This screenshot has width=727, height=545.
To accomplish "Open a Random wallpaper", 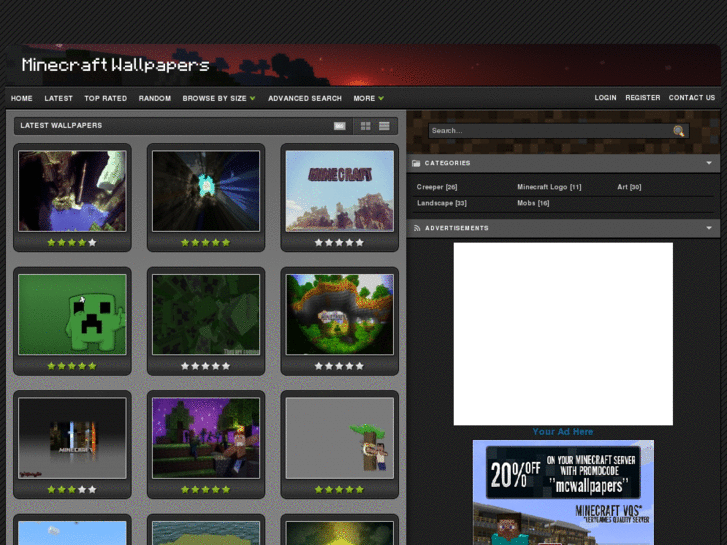I will point(155,98).
